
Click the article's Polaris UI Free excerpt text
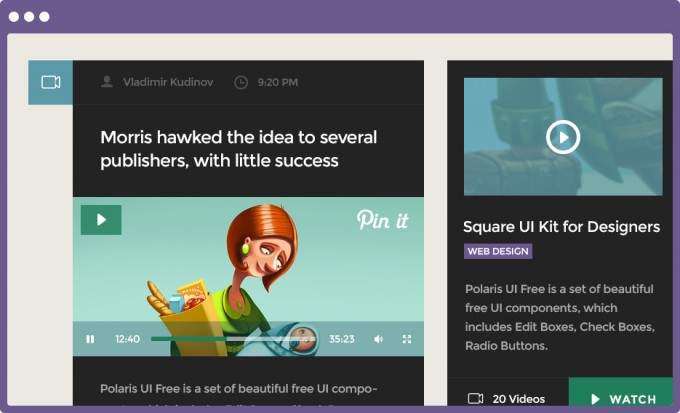[239, 393]
